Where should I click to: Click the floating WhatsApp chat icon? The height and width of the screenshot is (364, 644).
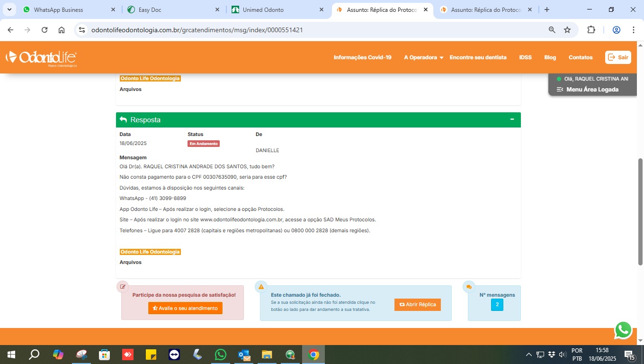(623, 330)
